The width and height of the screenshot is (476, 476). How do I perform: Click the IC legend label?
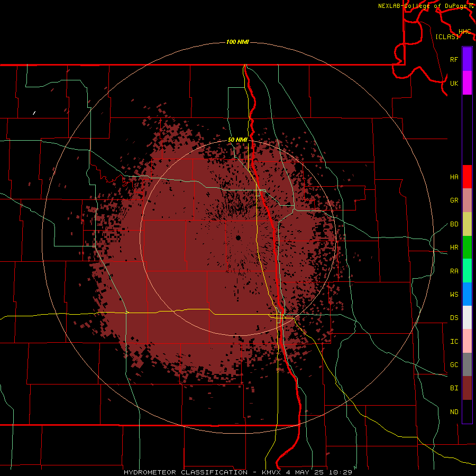(x=454, y=342)
